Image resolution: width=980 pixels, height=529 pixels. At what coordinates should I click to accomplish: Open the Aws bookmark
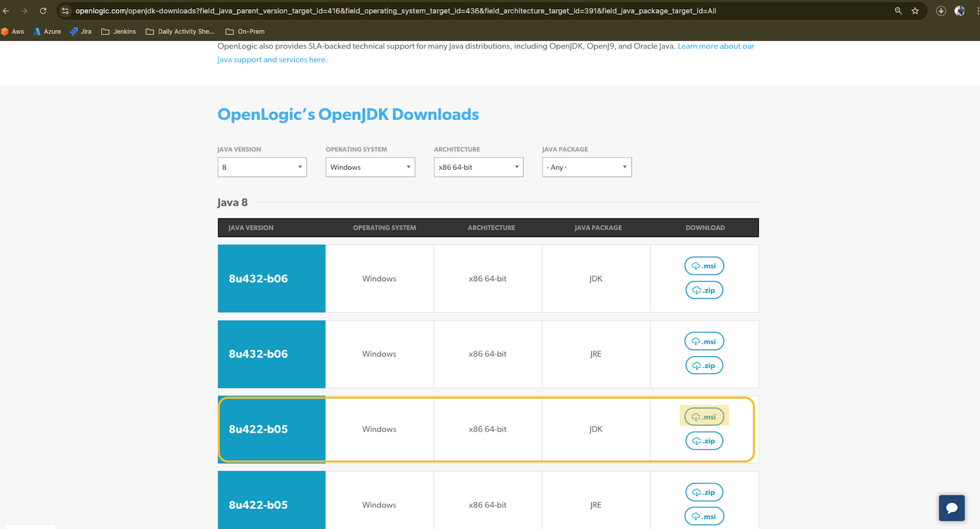pos(13,31)
